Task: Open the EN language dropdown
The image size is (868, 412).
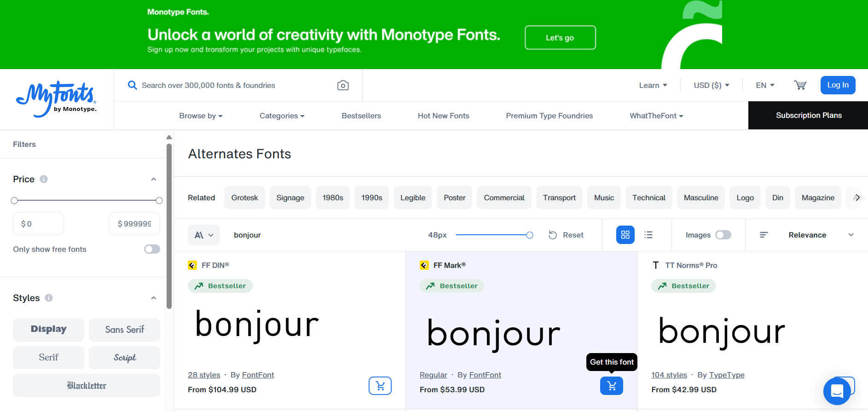Action: coord(765,85)
